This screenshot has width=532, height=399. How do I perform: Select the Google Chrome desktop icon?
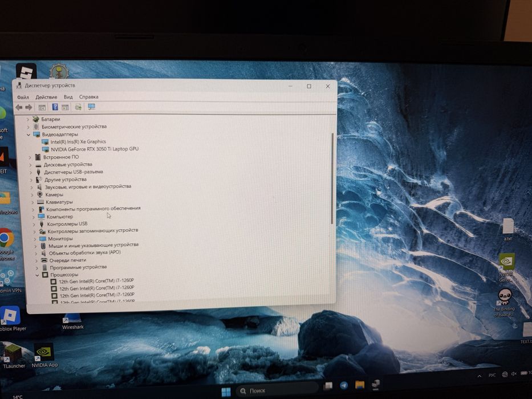click(x=7, y=245)
